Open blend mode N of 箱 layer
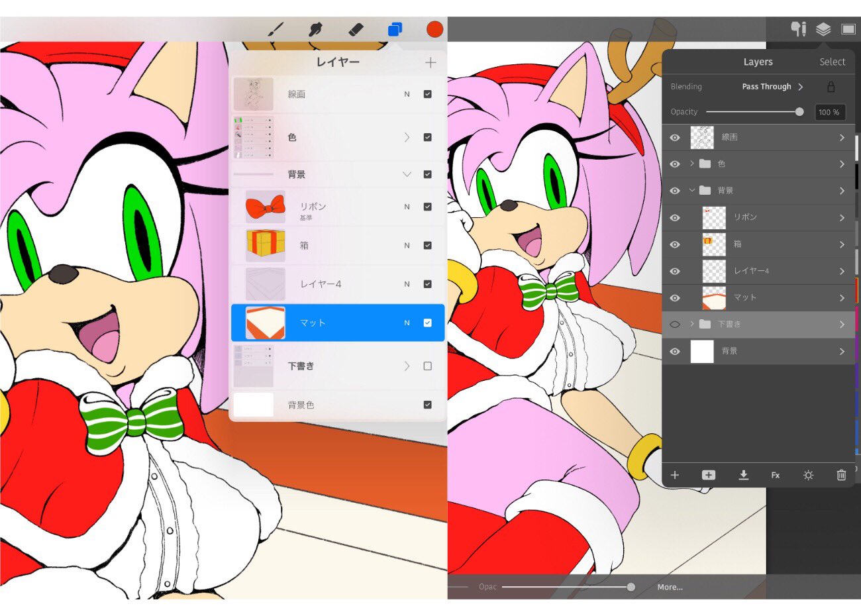861x616 pixels. tap(407, 245)
